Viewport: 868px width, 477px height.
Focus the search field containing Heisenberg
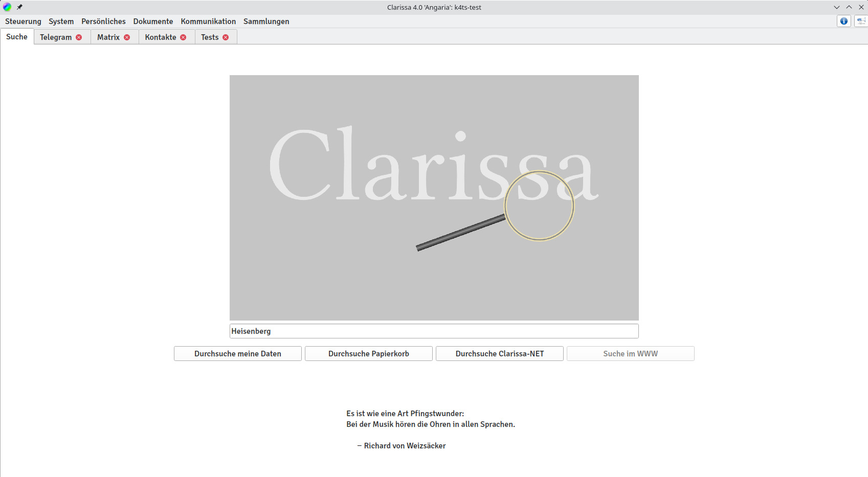pyautogui.click(x=434, y=331)
